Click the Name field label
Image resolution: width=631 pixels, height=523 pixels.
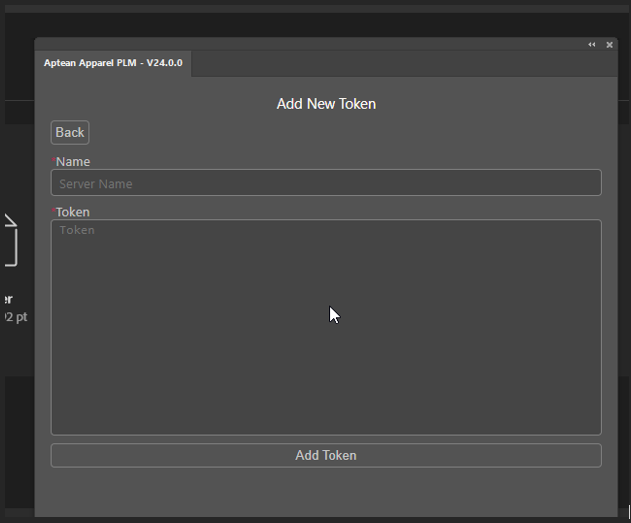pos(73,161)
